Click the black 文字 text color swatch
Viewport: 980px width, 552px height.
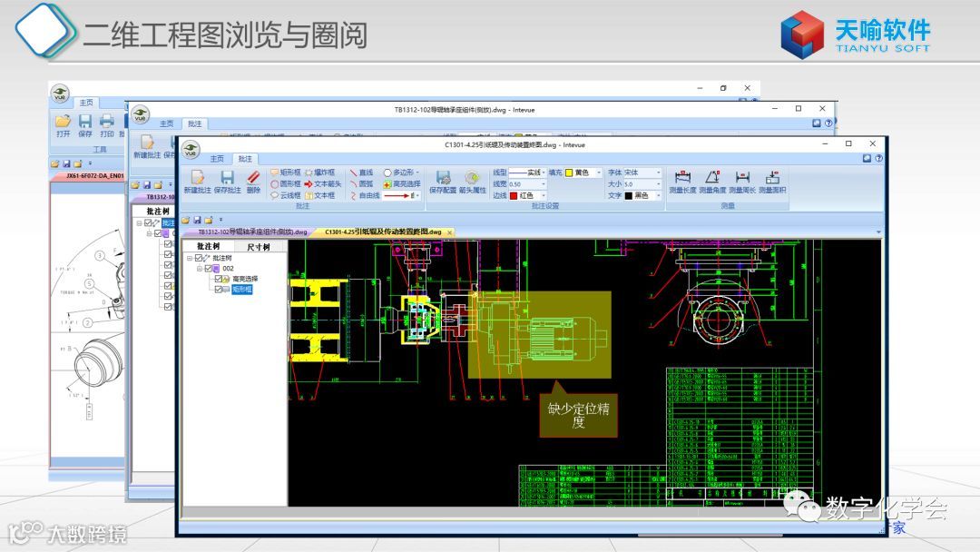pos(628,196)
